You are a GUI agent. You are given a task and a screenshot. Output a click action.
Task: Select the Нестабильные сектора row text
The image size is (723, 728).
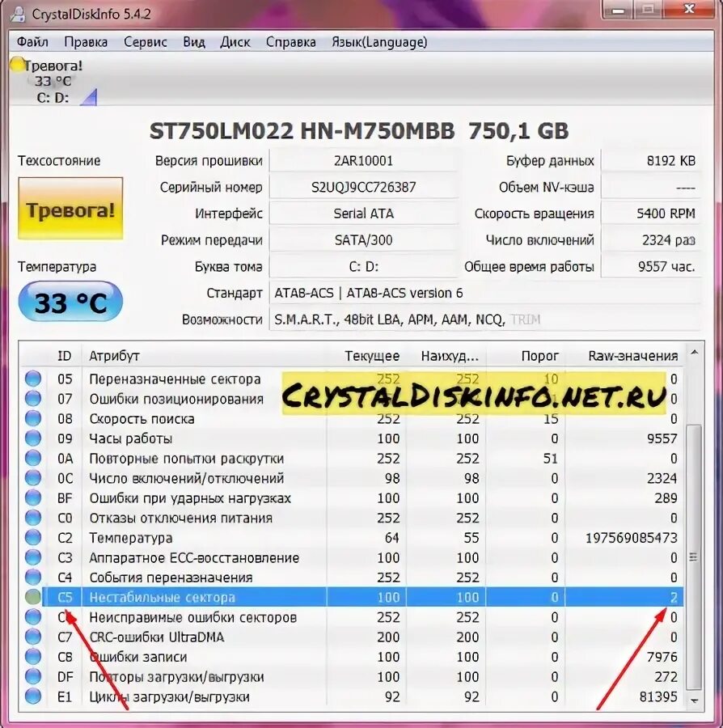pos(162,598)
